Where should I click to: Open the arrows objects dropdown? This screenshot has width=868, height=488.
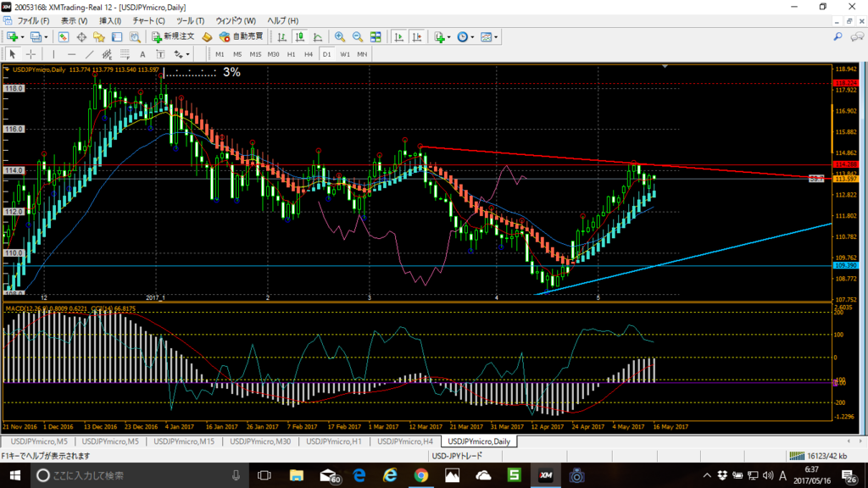pyautogui.click(x=181, y=54)
